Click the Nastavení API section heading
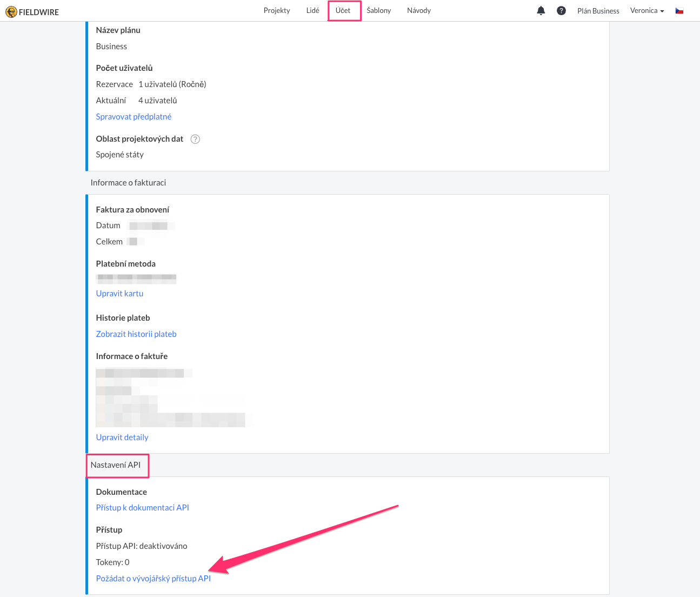Viewport: 700px width, 597px height. pyautogui.click(x=116, y=465)
